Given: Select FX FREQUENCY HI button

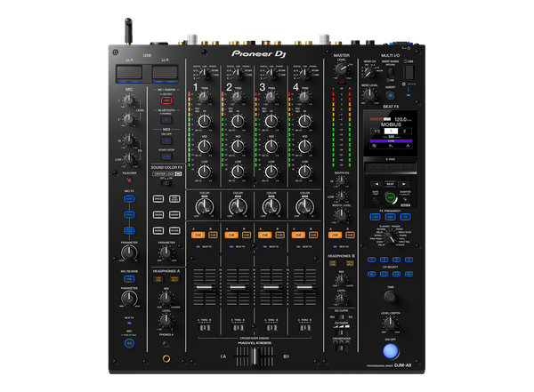Looking at the screenshot, I should pyautogui.click(x=405, y=217).
